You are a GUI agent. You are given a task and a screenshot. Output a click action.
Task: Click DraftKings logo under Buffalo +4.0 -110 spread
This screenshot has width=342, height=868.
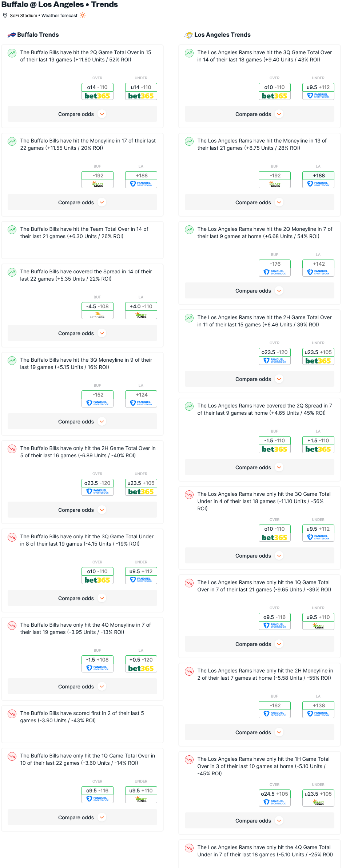click(141, 315)
